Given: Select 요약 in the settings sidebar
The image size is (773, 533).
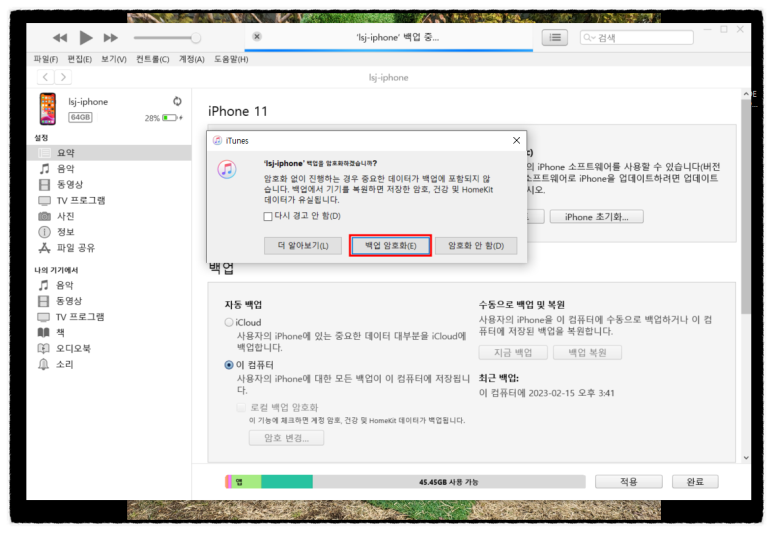Looking at the screenshot, I should click(109, 153).
